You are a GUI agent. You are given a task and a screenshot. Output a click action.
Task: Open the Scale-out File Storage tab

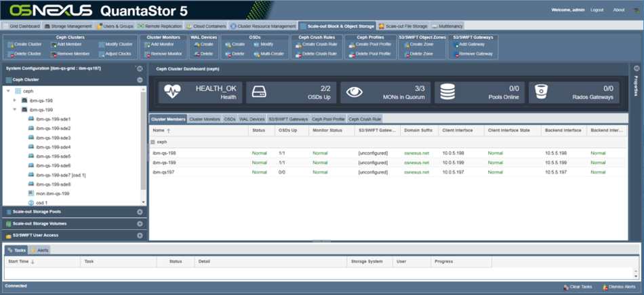[403, 26]
